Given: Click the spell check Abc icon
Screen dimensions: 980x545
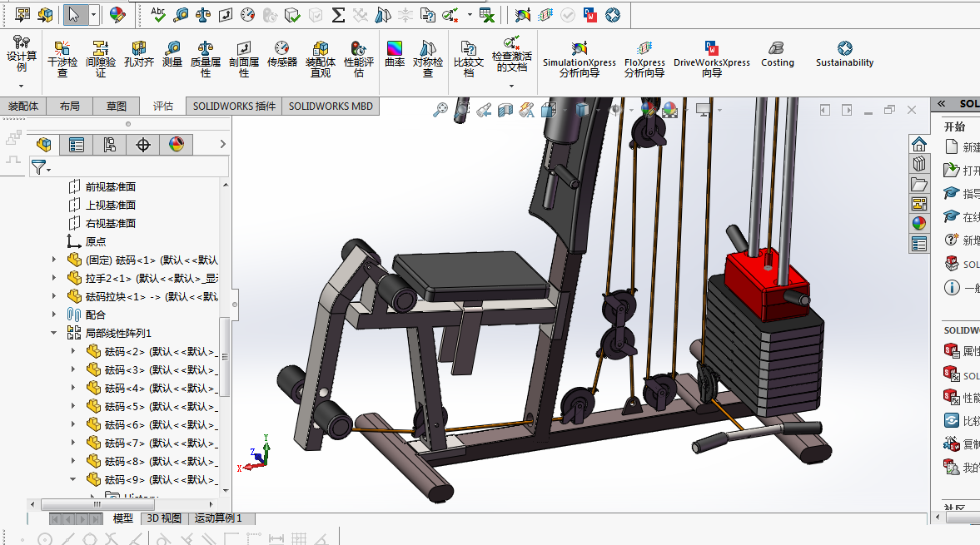Looking at the screenshot, I should 158,14.
